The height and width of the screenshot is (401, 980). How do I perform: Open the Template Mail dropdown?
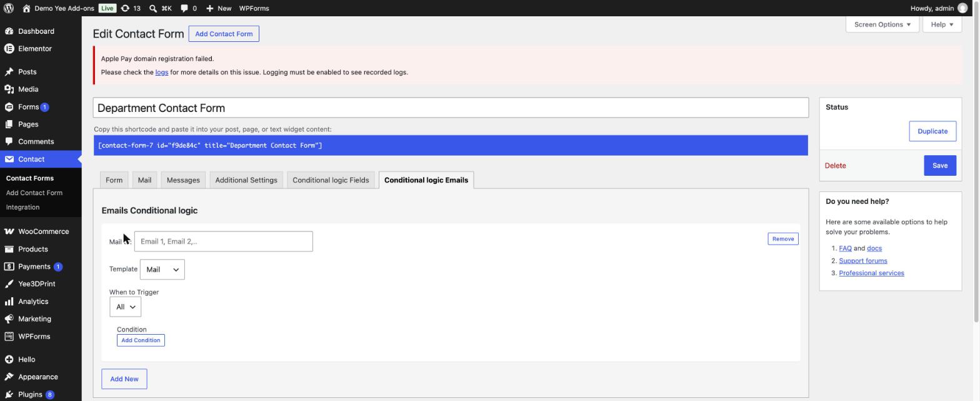tap(162, 270)
